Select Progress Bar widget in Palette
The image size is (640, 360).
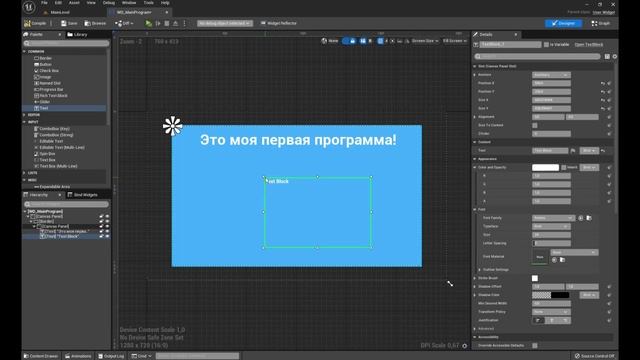(x=49, y=89)
